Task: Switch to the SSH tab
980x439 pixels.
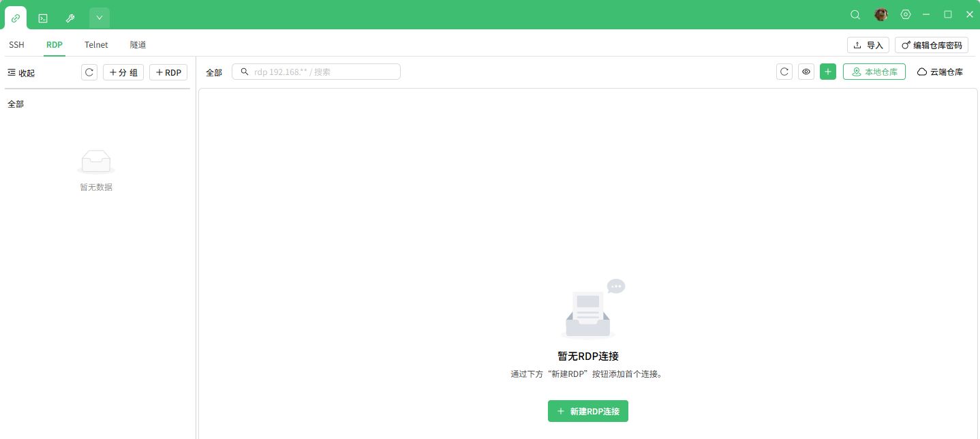Action: (16, 45)
